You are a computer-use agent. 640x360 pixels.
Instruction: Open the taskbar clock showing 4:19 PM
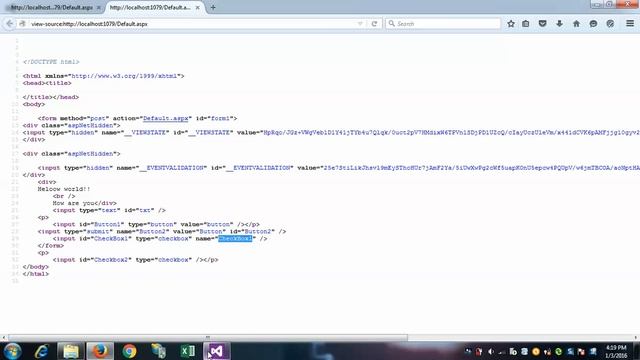[616, 351]
